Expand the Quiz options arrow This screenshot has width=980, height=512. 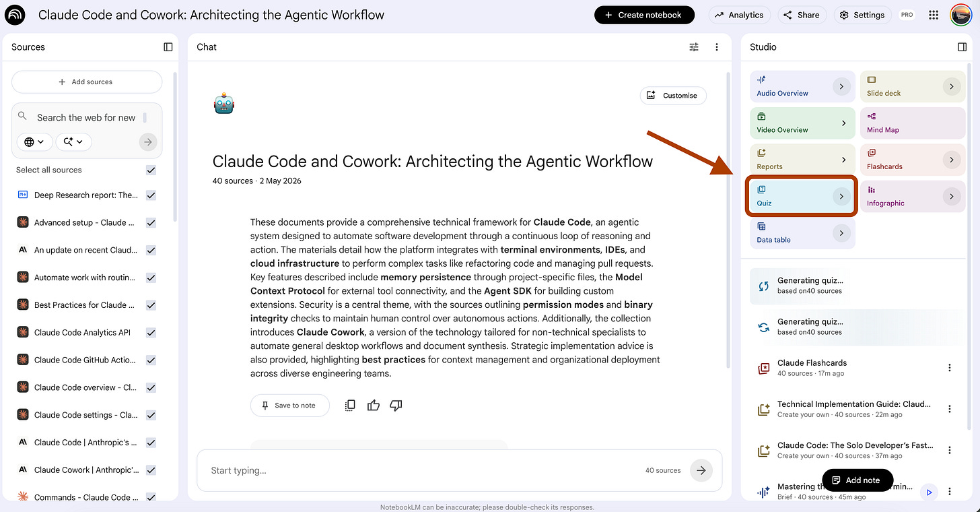click(841, 197)
